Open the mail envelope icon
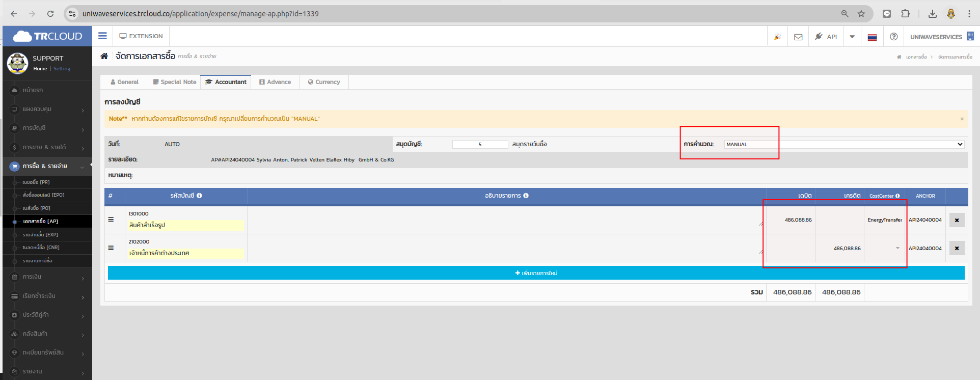 (798, 37)
